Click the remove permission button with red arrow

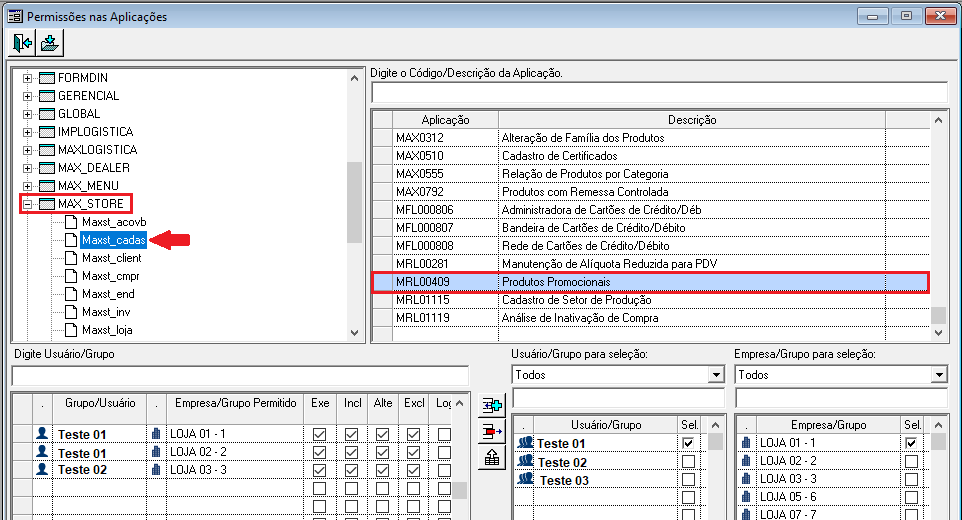click(492, 432)
